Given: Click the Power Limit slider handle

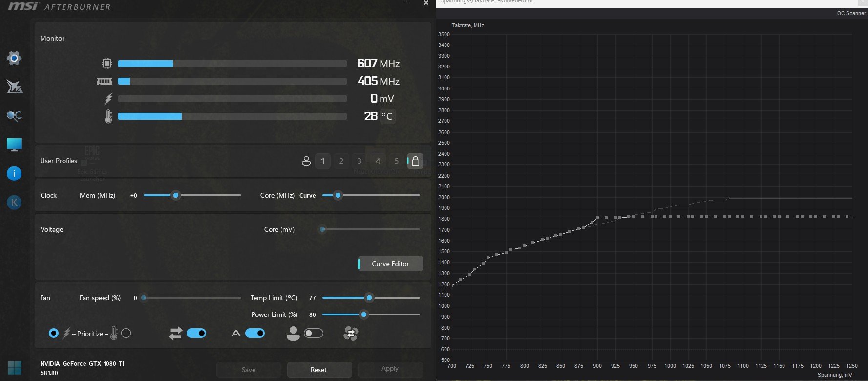Looking at the screenshot, I should coord(363,314).
